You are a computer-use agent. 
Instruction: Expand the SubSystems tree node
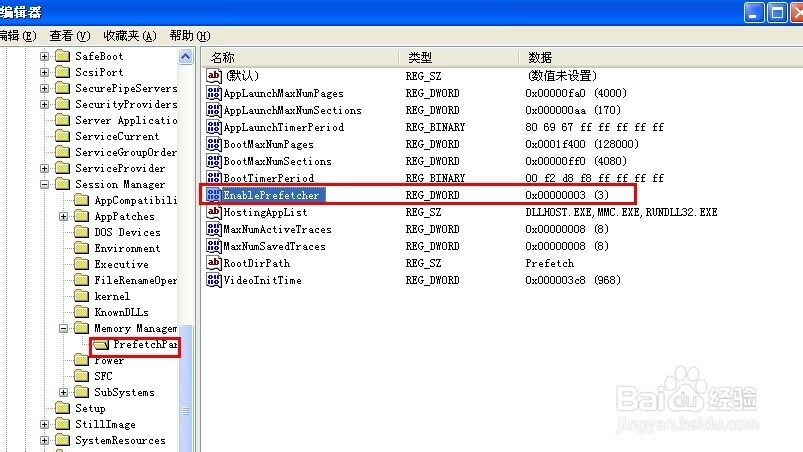click(x=64, y=393)
